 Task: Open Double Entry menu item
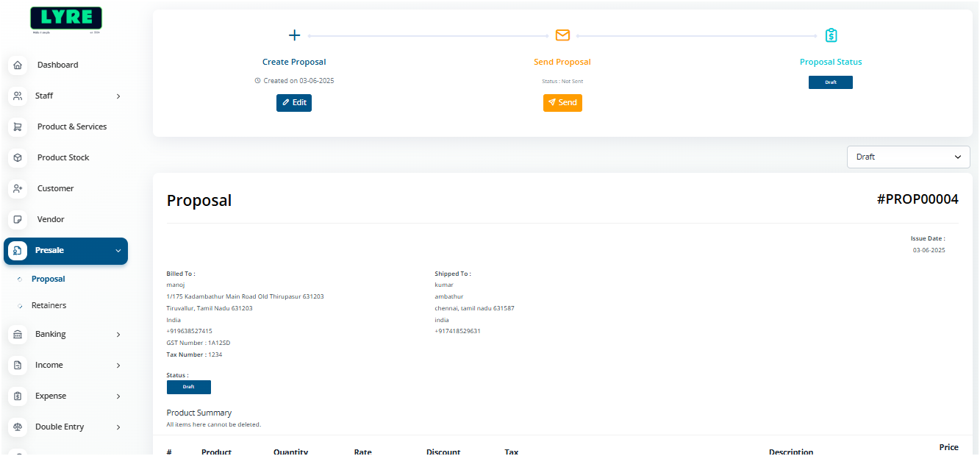[x=60, y=427]
